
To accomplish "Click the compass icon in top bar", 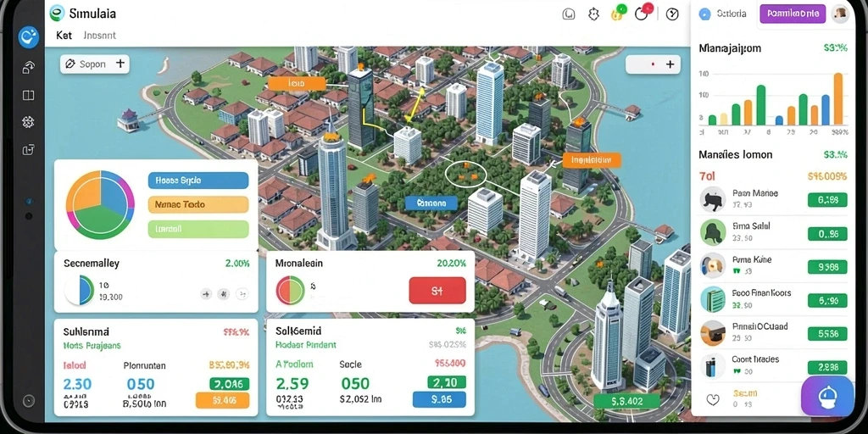I will pyautogui.click(x=672, y=14).
